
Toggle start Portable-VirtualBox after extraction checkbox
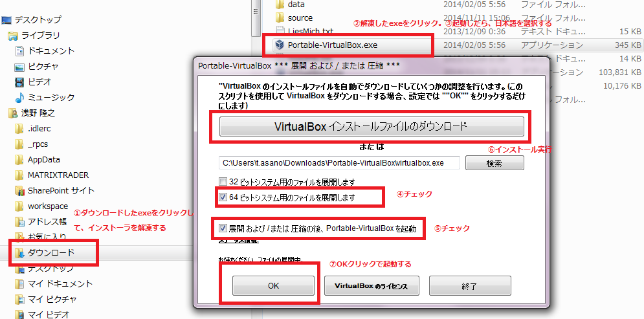[x=223, y=228]
